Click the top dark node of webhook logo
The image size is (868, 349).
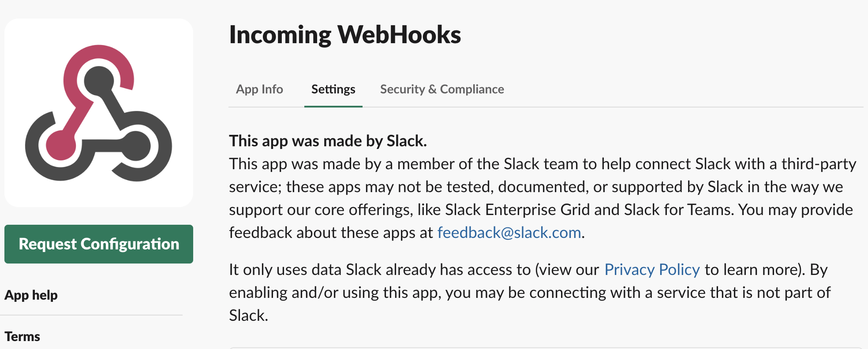click(99, 81)
